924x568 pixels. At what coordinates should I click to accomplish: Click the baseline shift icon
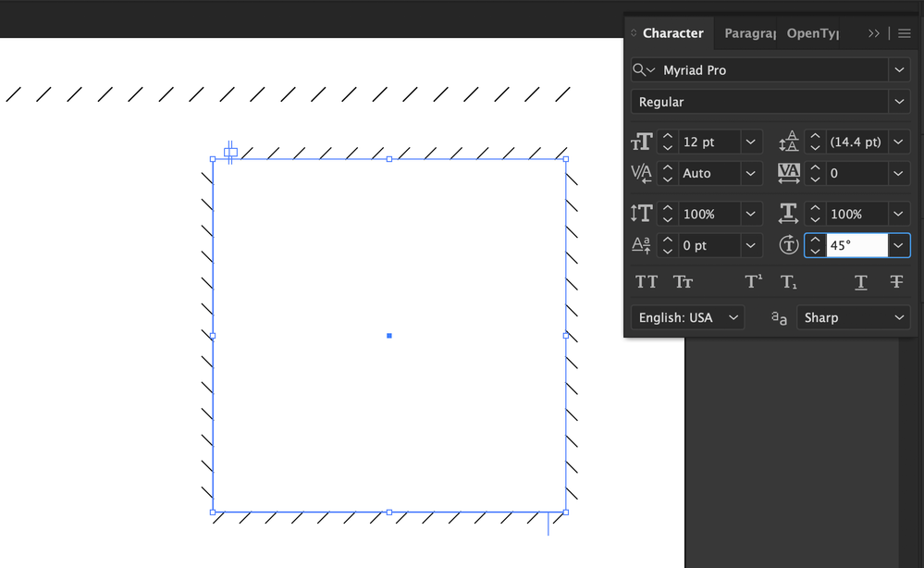tap(642, 246)
